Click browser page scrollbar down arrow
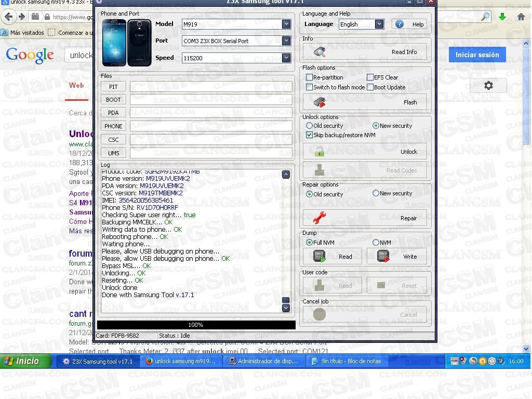 pyautogui.click(x=526, y=349)
